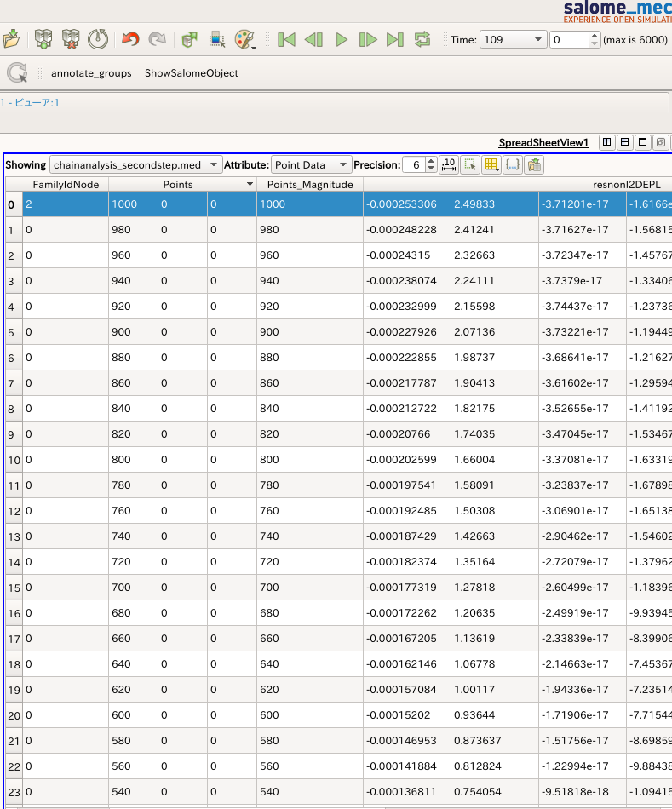
Task: Open the color palette paint icon
Action: pos(244,40)
